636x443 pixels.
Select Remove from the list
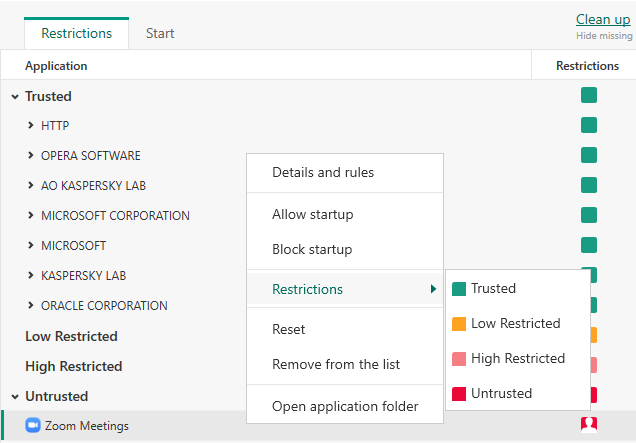(x=345, y=364)
